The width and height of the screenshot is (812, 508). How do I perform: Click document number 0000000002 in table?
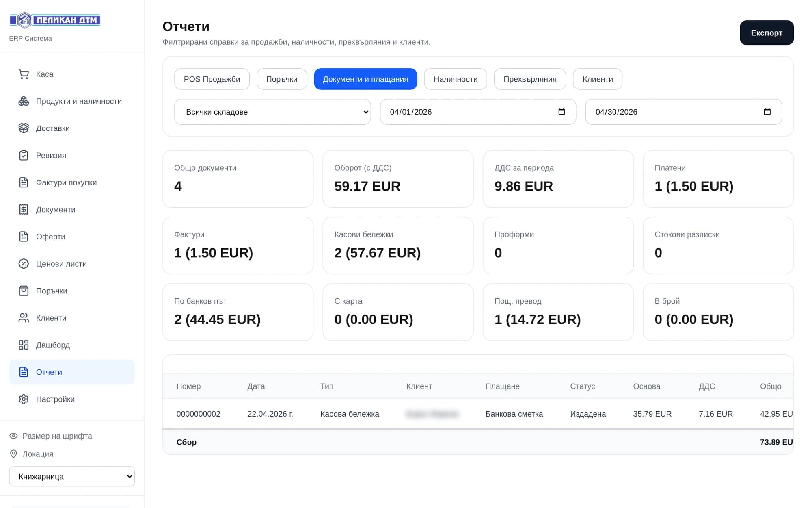point(198,414)
